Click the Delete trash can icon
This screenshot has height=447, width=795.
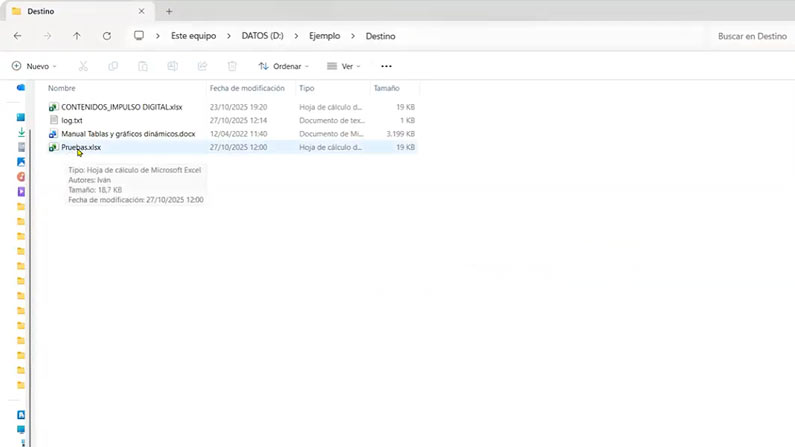[232, 66]
